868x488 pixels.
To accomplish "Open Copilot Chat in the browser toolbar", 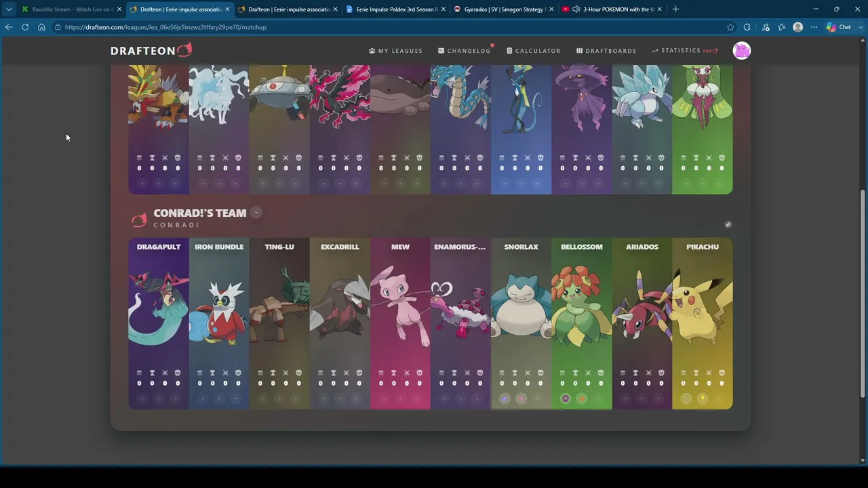I will click(x=839, y=27).
